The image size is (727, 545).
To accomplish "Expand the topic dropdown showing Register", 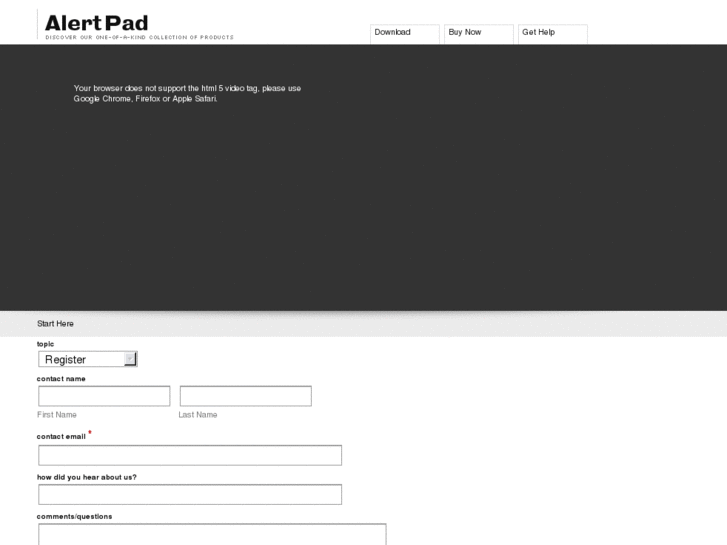I will pos(88,359).
